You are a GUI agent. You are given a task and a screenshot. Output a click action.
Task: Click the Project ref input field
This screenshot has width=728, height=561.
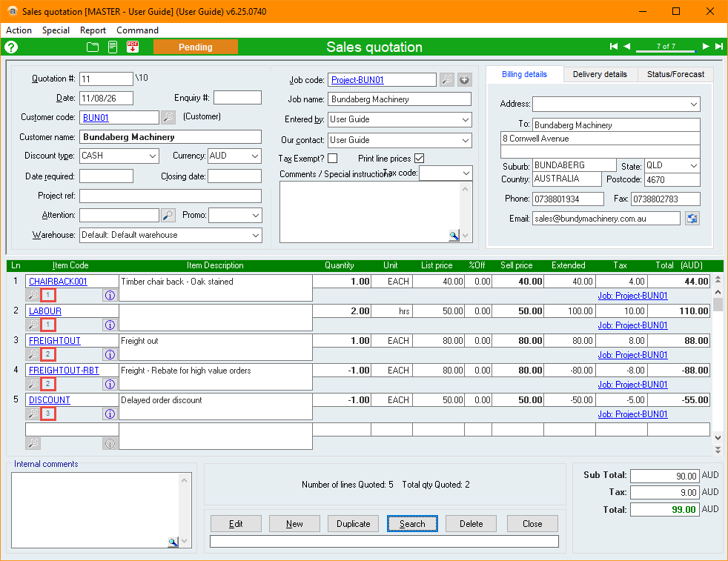[x=171, y=196]
